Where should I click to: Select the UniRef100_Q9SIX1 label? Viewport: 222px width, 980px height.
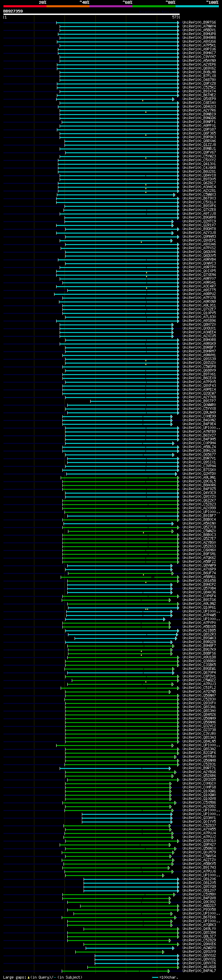[x=199, y=462]
